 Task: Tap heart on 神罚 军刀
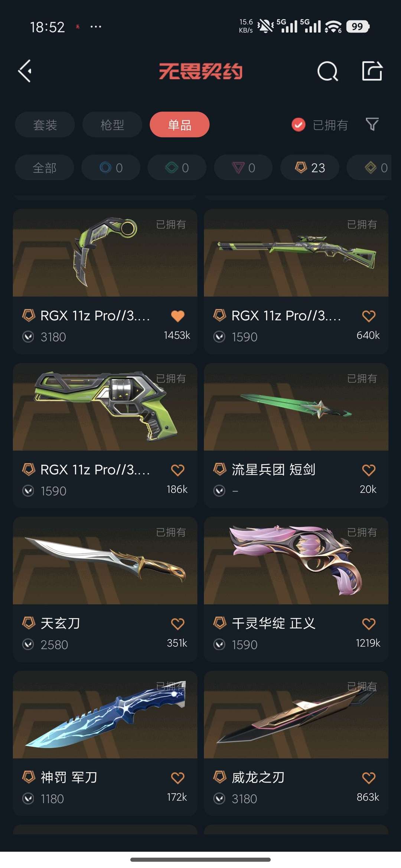177,777
